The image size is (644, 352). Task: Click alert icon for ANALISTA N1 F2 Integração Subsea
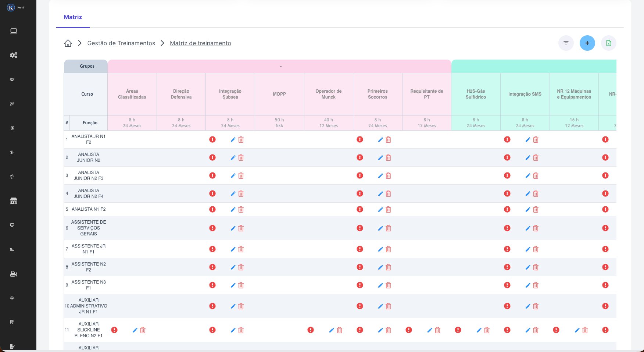(x=212, y=209)
